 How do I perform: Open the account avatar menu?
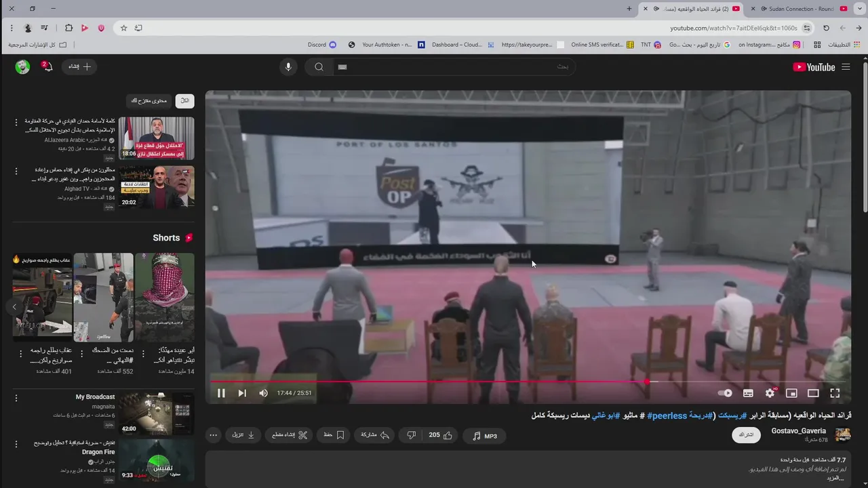pyautogui.click(x=22, y=66)
